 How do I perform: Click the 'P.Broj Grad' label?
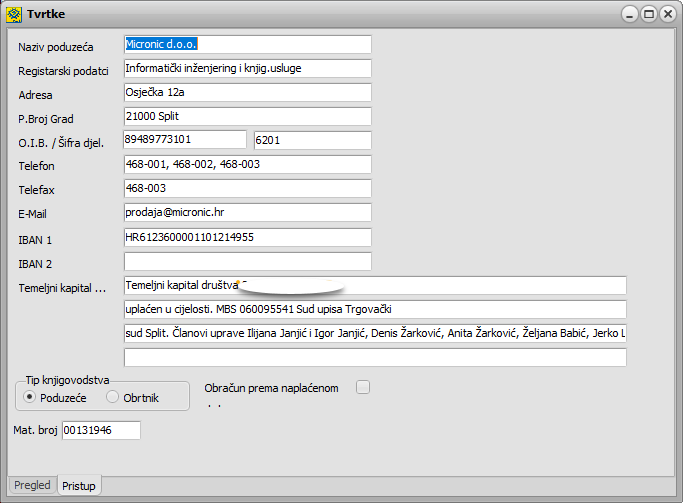coord(46,119)
